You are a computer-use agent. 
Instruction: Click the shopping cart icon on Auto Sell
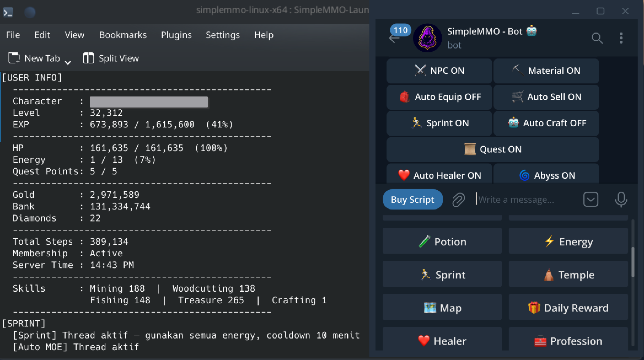click(x=517, y=97)
